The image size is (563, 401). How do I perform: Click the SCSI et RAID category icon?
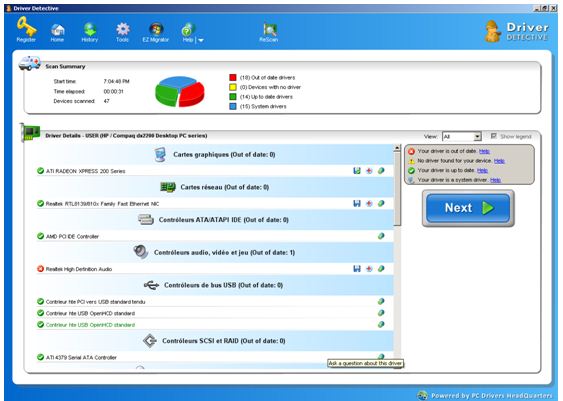(149, 341)
